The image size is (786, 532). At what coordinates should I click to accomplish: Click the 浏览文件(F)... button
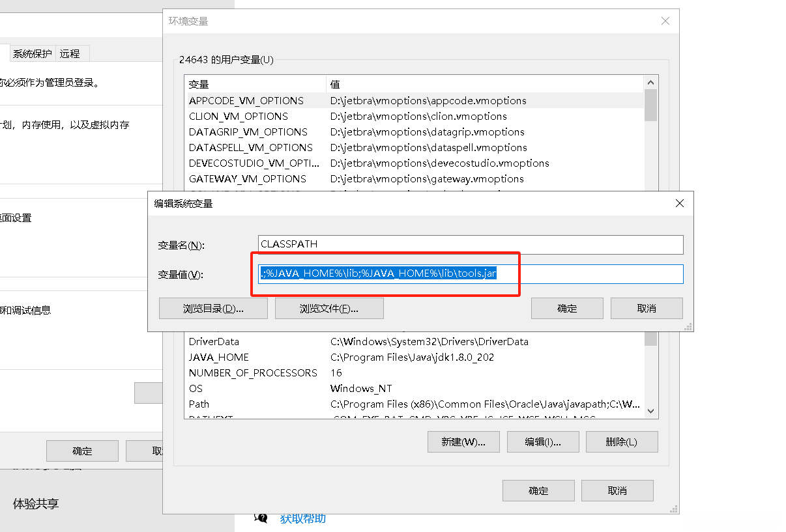(x=329, y=308)
